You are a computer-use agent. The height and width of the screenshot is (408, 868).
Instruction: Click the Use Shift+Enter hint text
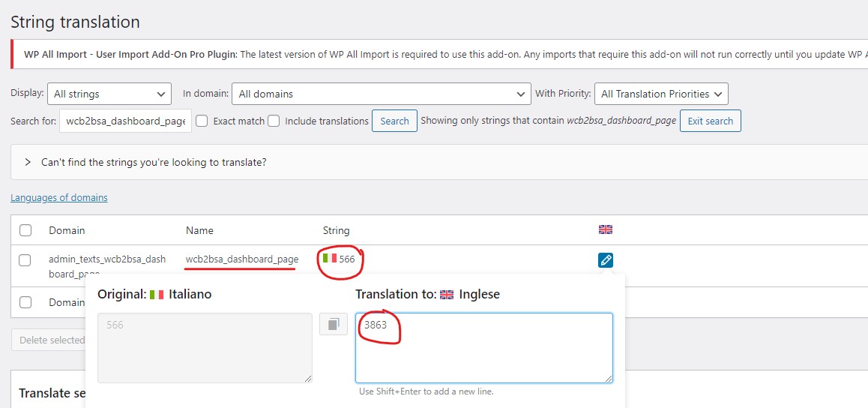427,391
